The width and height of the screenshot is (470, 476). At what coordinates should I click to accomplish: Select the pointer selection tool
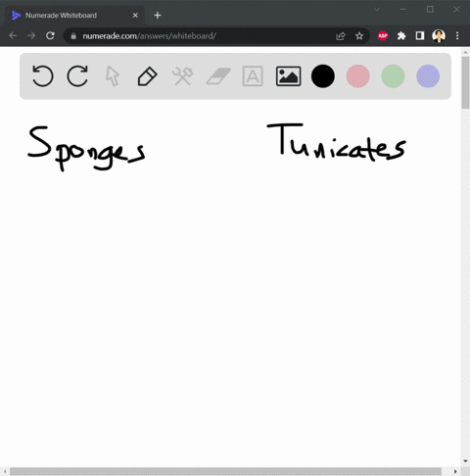coord(113,76)
